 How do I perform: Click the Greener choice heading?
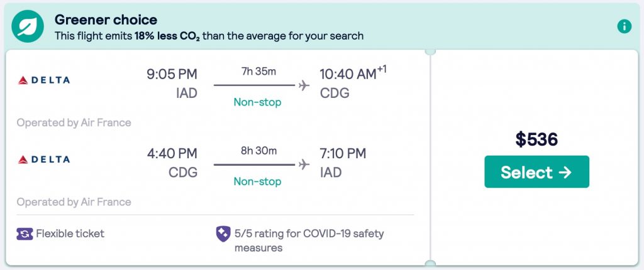click(106, 20)
